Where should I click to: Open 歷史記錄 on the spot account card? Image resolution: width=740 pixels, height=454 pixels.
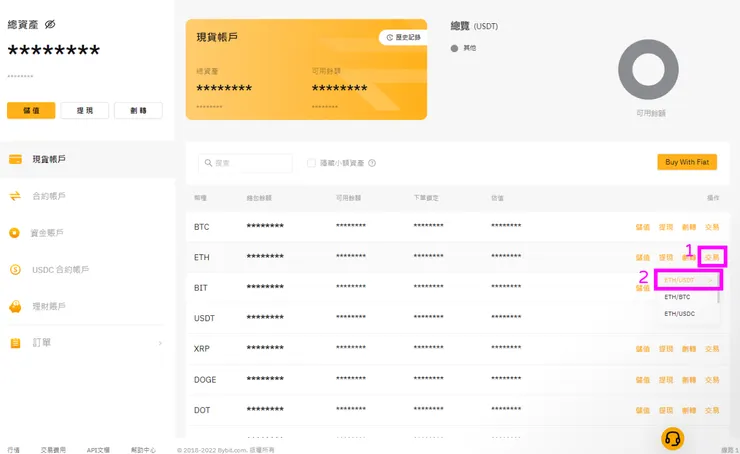(x=403, y=37)
